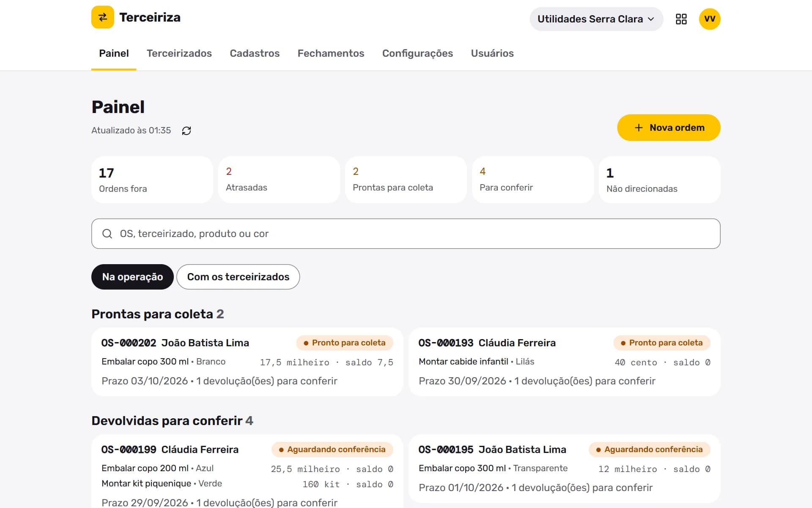This screenshot has height=508, width=812.
Task: Click Aguardando conferência badge on OS-000199
Action: pos(332,450)
